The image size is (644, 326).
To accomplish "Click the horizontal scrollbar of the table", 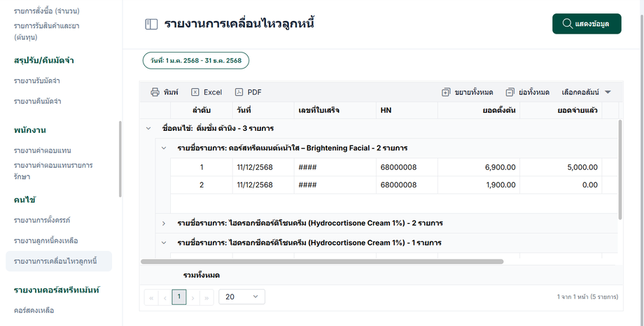I will [322, 262].
